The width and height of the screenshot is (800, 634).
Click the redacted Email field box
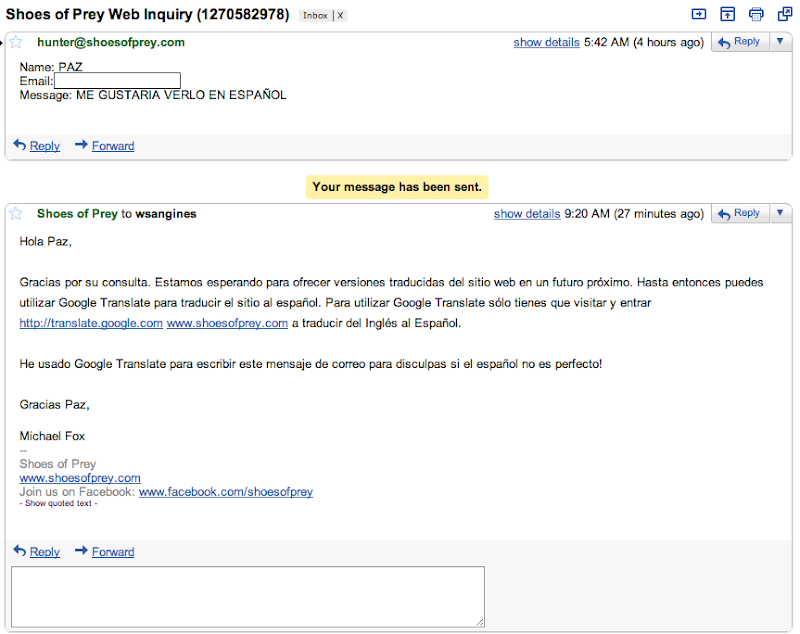pyautogui.click(x=117, y=81)
